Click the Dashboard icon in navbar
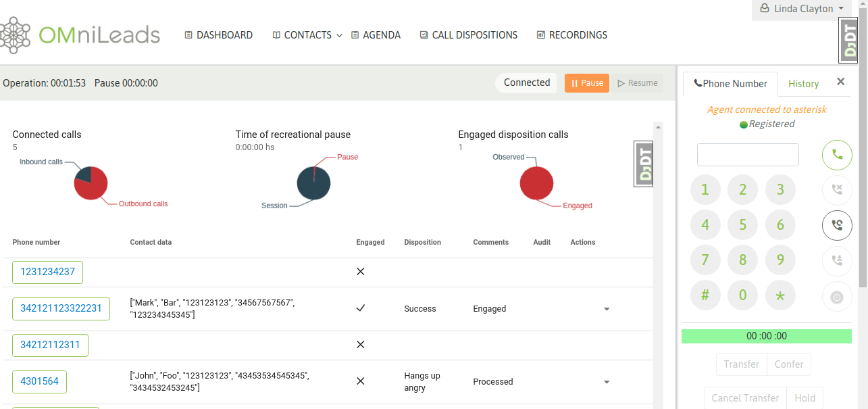This screenshot has height=409, width=868. click(188, 35)
